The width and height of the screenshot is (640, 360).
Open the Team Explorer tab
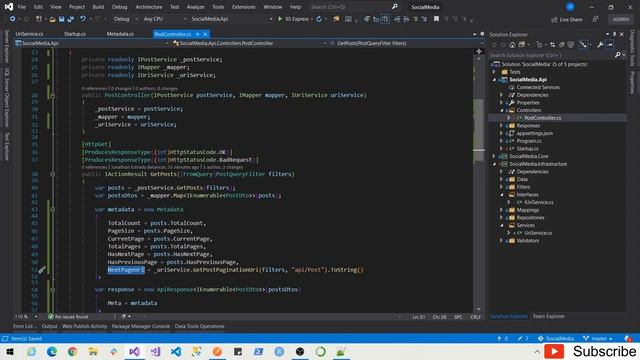(549, 316)
